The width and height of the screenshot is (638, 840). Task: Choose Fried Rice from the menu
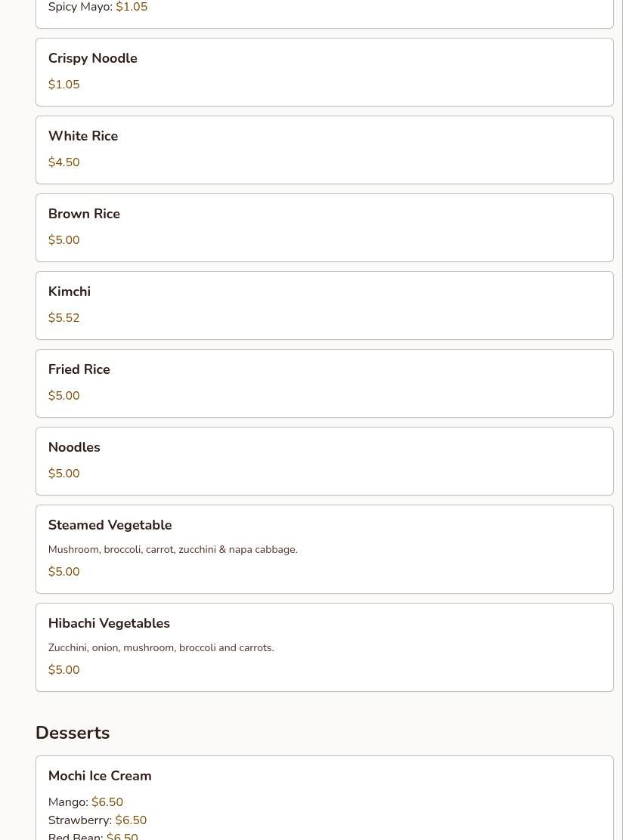79,369
